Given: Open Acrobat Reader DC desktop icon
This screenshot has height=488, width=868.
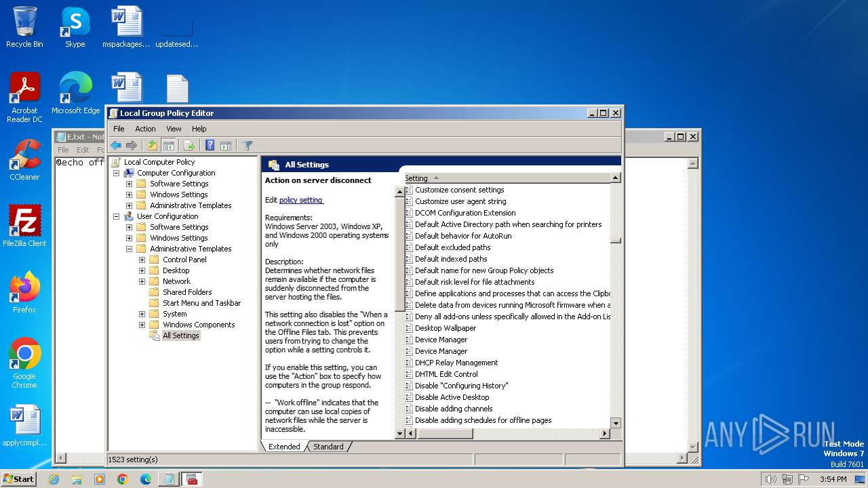Looking at the screenshot, I should tap(24, 98).
